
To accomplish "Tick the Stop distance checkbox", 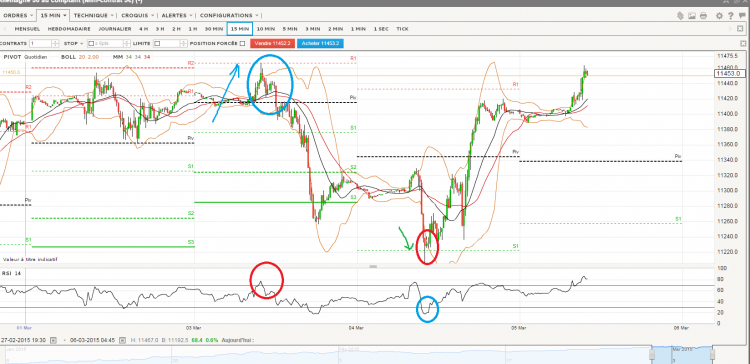I will (x=91, y=44).
